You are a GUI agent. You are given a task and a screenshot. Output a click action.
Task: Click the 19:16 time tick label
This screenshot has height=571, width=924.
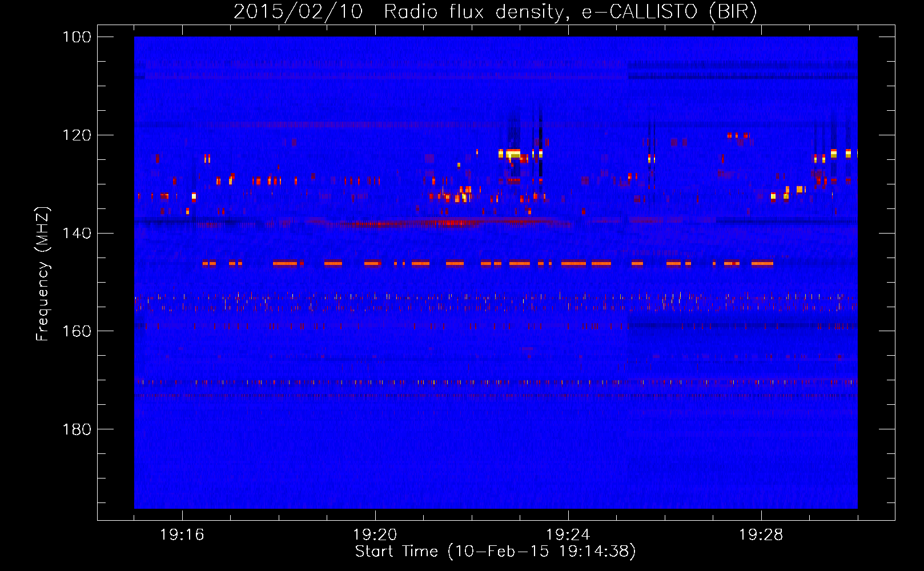pos(182,535)
